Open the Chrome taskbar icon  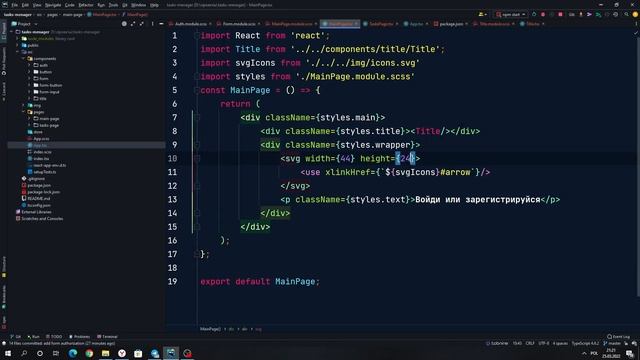(89, 353)
